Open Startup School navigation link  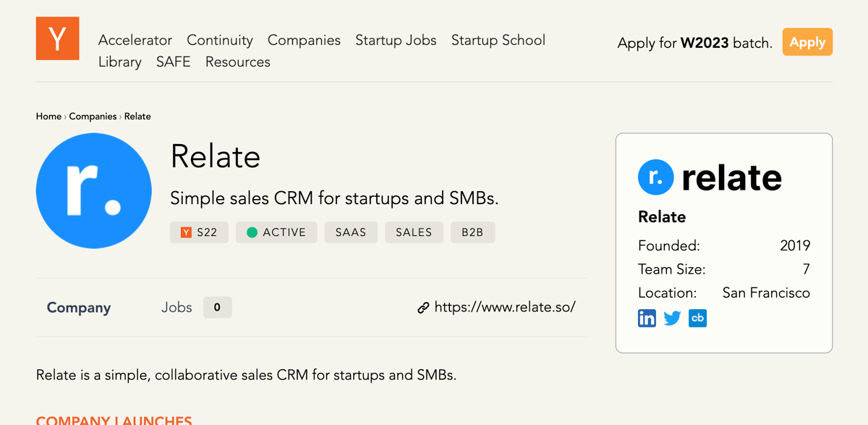click(498, 40)
